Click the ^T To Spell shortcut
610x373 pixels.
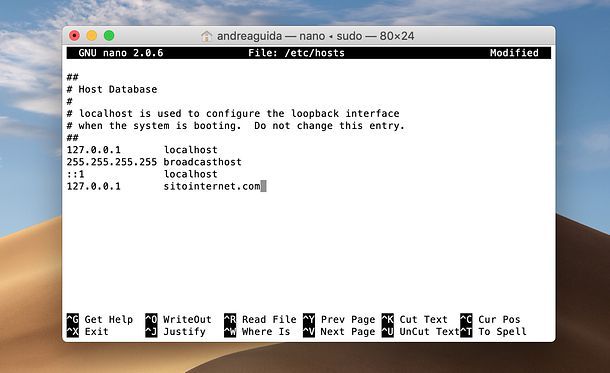click(x=493, y=331)
